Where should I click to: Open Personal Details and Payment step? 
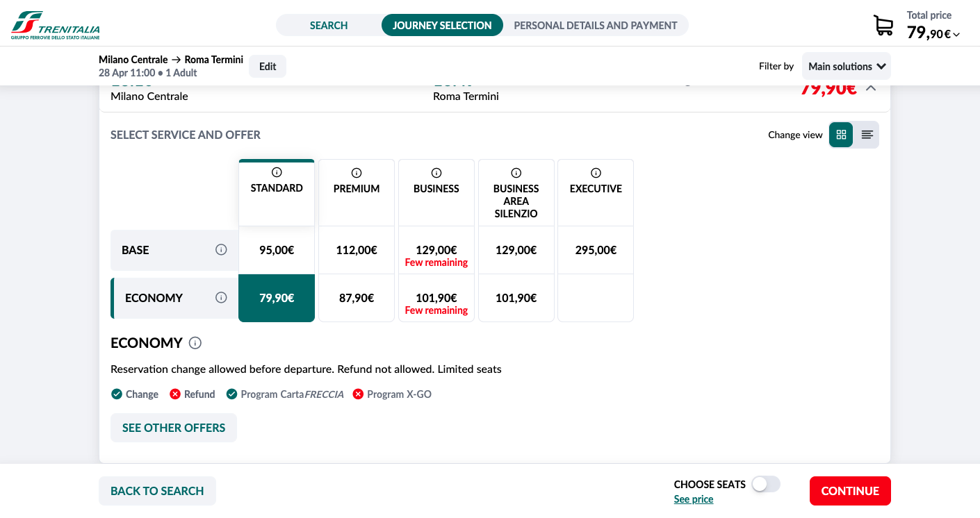(x=595, y=26)
